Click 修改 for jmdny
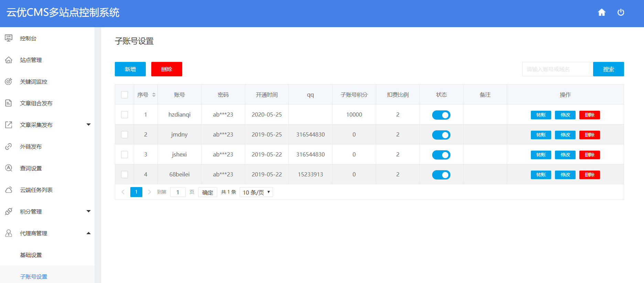This screenshot has width=644, height=283. click(565, 135)
